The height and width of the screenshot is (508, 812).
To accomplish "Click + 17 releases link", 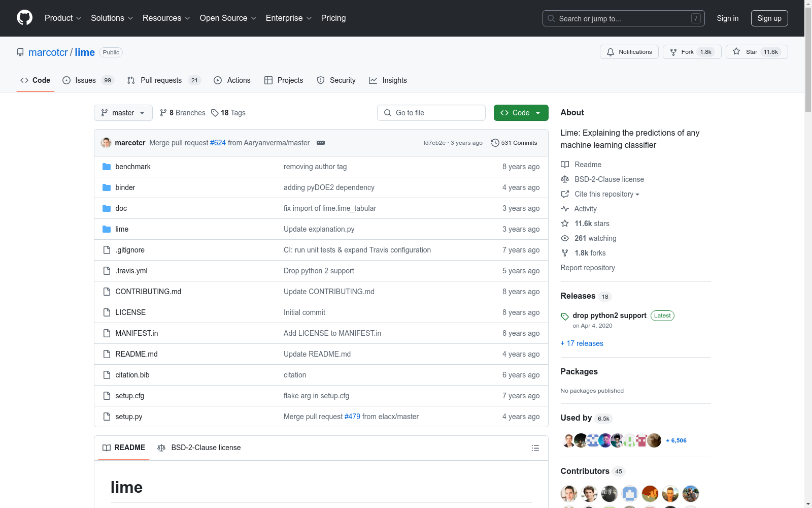I will coord(582,343).
